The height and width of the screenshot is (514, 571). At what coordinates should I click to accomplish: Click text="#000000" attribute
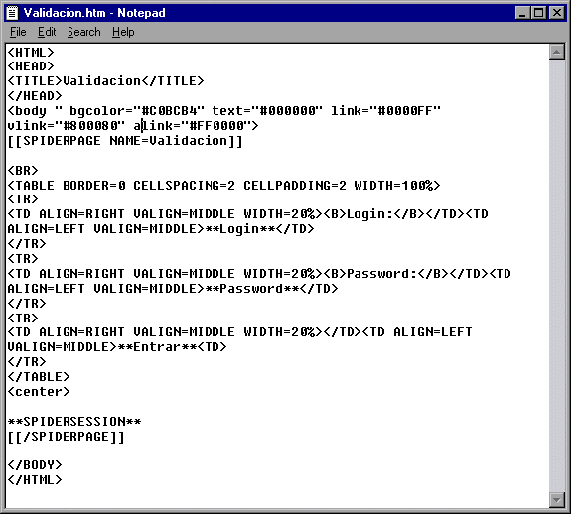268,110
